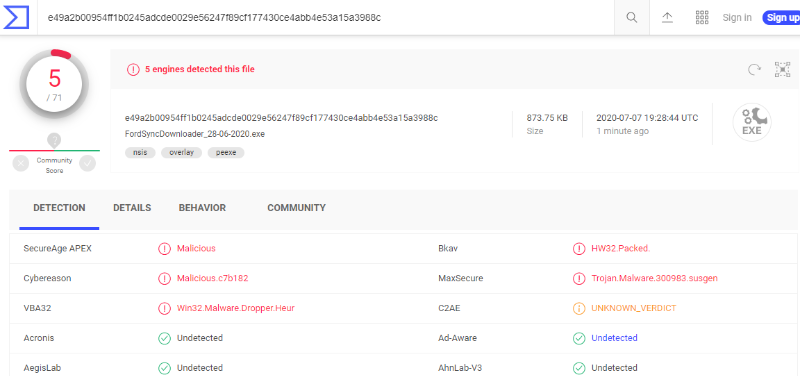
Task: Vote malicious with the X community icon
Action: tap(20, 163)
